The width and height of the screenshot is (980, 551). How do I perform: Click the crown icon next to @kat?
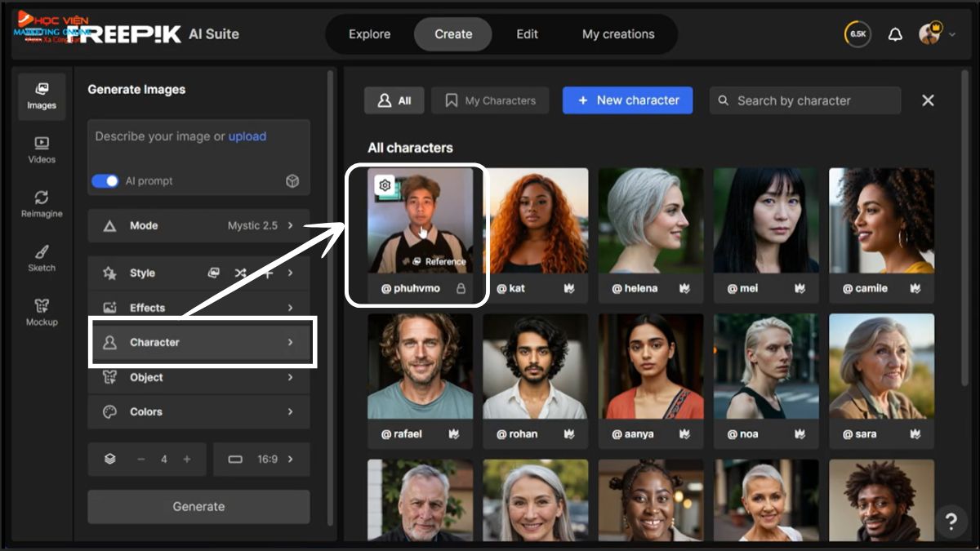pyautogui.click(x=569, y=288)
